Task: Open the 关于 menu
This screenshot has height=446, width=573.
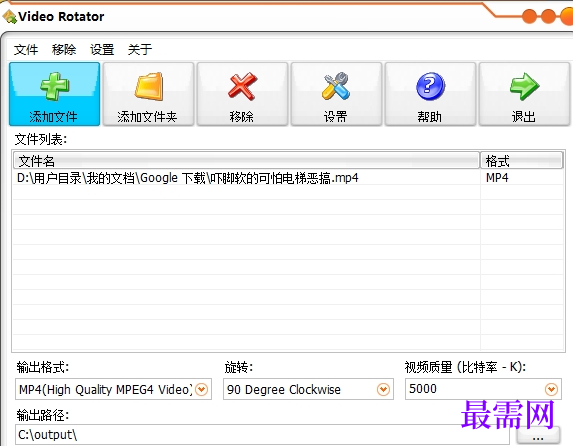Action: (x=140, y=49)
